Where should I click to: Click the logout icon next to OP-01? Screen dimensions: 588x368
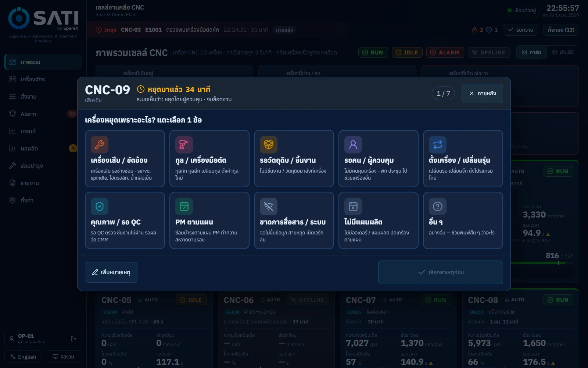point(73,339)
